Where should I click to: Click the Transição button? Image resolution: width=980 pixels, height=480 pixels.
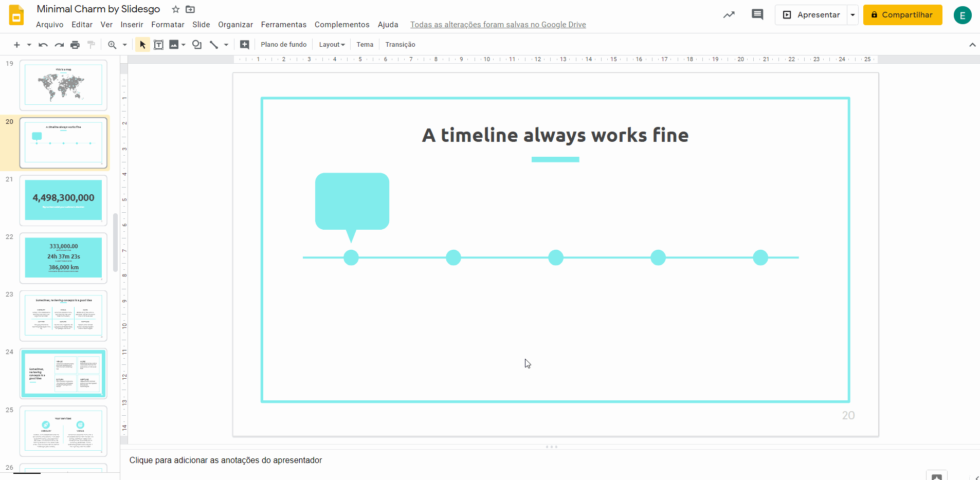[401, 45]
